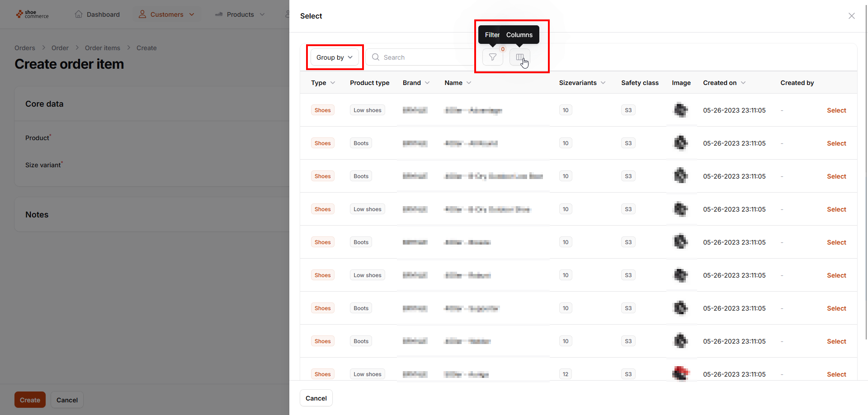Go to Dashboard in the top navigation
The image size is (868, 415).
[x=97, y=14]
